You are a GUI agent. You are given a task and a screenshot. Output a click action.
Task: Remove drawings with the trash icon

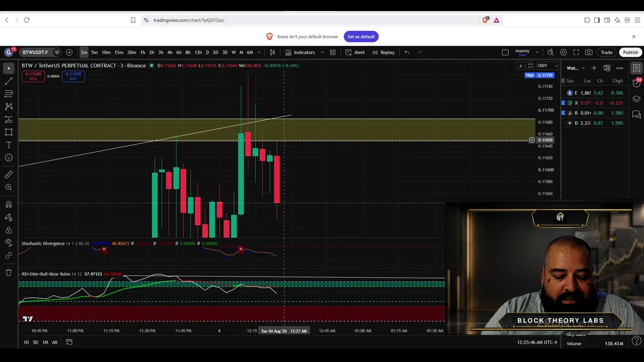(9, 273)
